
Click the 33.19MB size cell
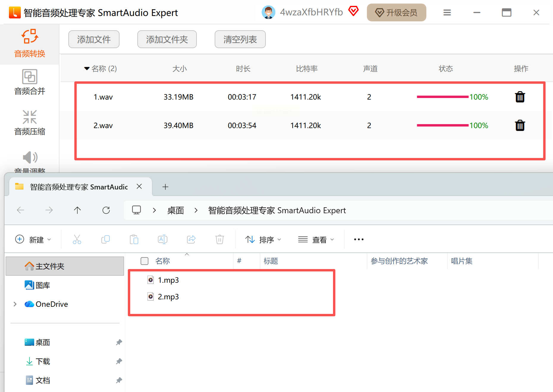point(179,97)
